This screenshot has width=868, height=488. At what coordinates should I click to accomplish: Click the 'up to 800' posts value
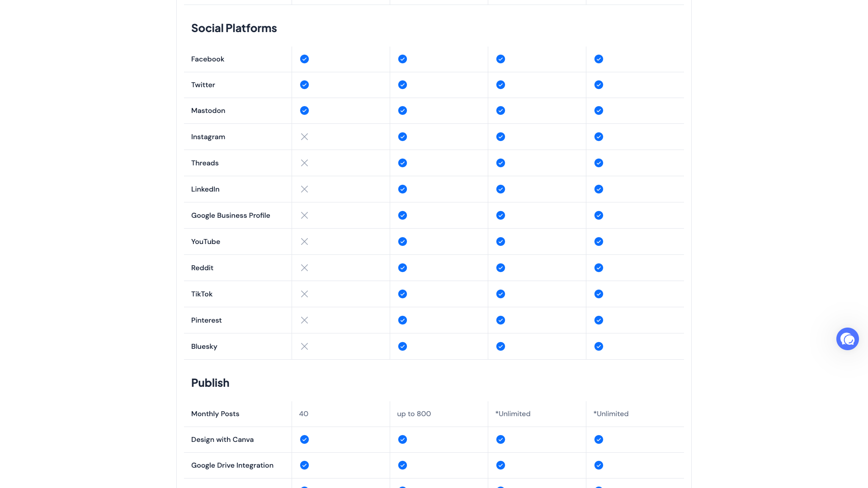[413, 413]
